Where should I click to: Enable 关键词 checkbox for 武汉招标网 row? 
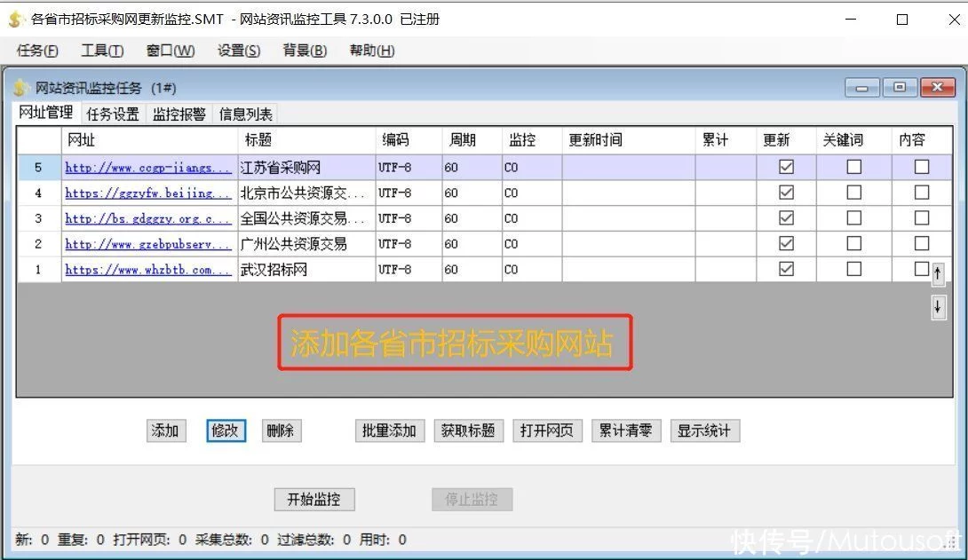click(853, 269)
